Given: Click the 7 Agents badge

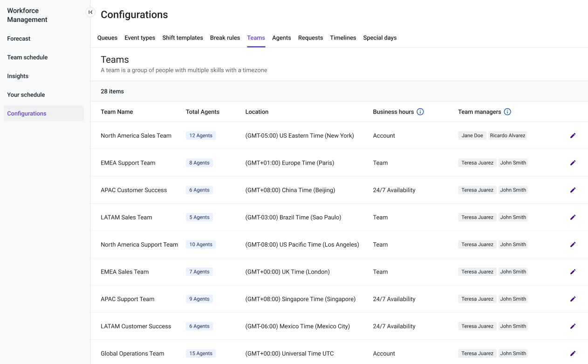Looking at the screenshot, I should [199, 272].
